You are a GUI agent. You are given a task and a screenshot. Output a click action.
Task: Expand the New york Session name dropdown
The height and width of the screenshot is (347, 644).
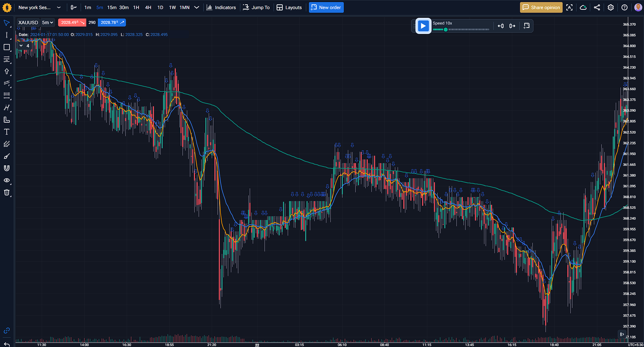59,7
